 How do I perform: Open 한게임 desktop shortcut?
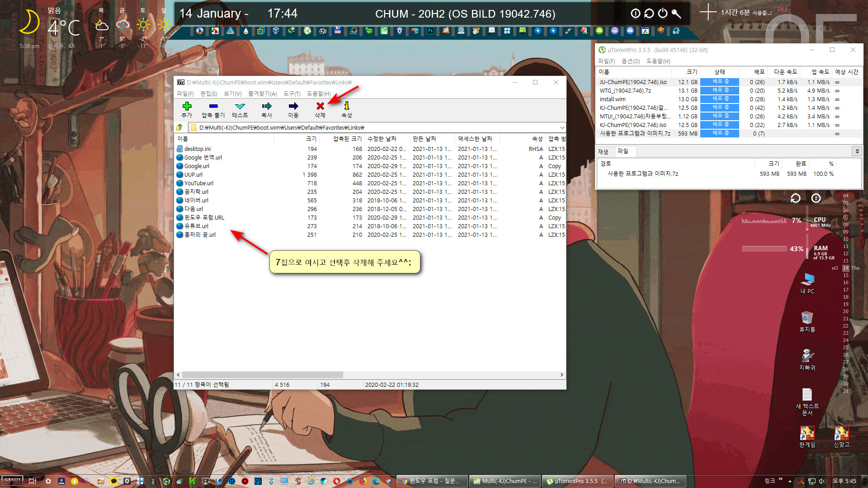pos(807,437)
